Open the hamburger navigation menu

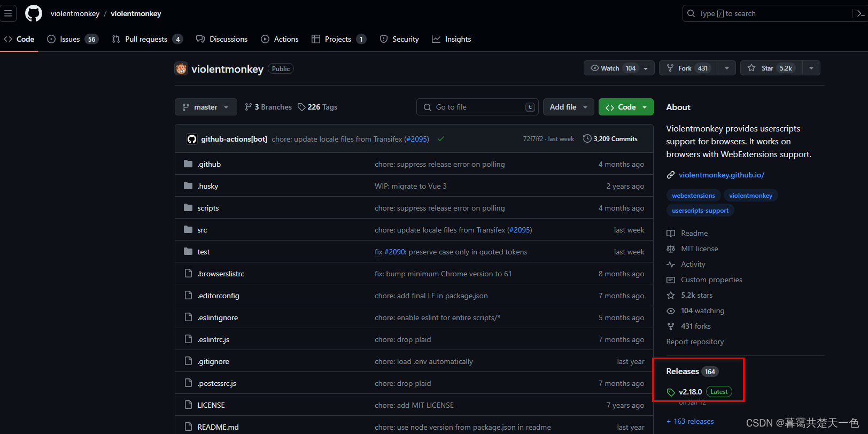7,13
